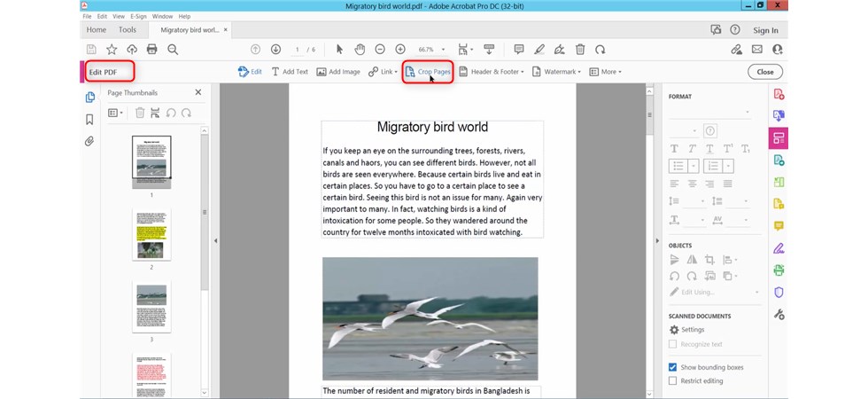
Task: Click the greyed Recognize text checkbox
Action: 672,344
